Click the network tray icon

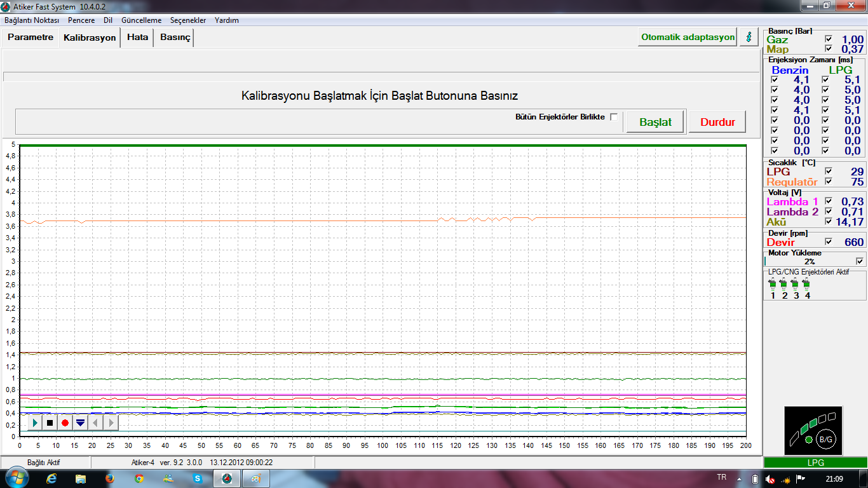[787, 478]
